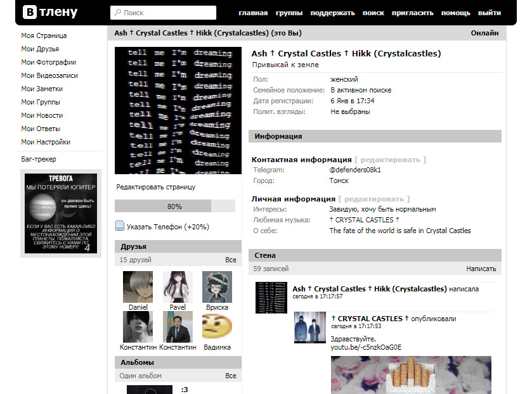Screen dimensions: 532x394
Task: Open wall post author name link
Action: click(x=370, y=289)
